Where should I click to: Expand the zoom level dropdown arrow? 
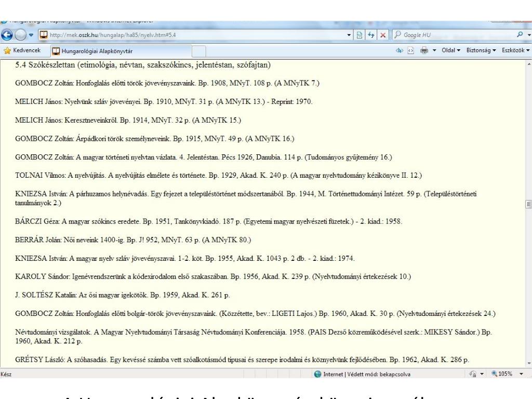[521, 374]
